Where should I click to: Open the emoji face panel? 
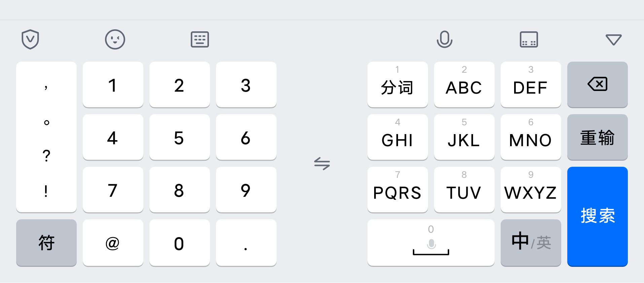pyautogui.click(x=115, y=39)
